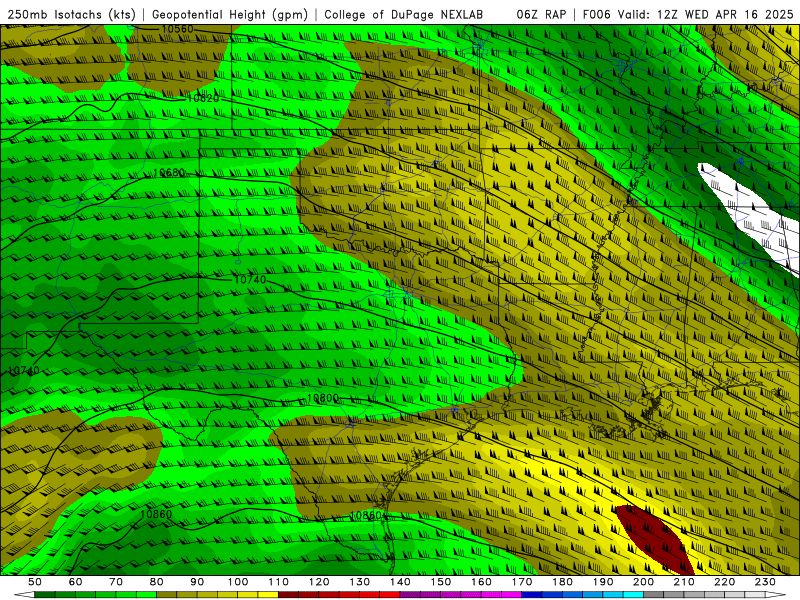Click the '70' color bar label

(x=116, y=582)
